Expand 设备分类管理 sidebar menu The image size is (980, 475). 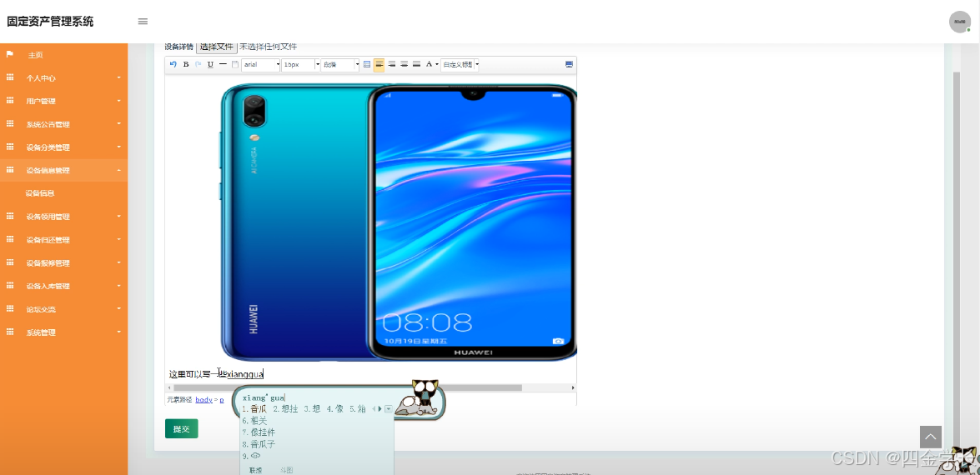(x=63, y=147)
